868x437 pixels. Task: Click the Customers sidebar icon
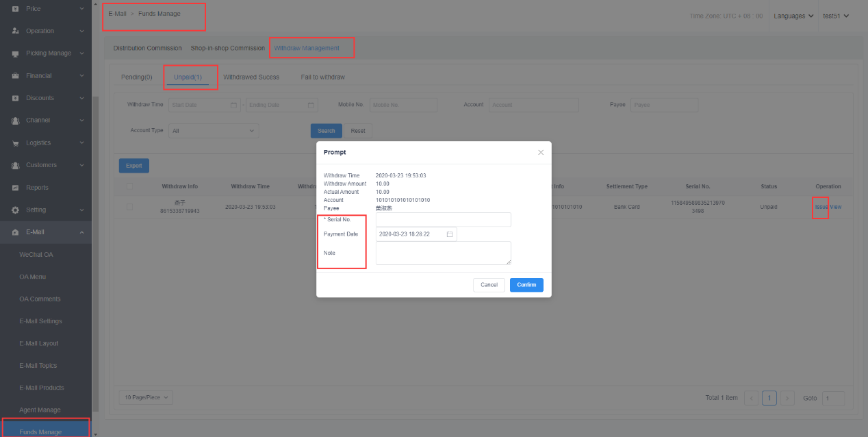click(x=15, y=166)
